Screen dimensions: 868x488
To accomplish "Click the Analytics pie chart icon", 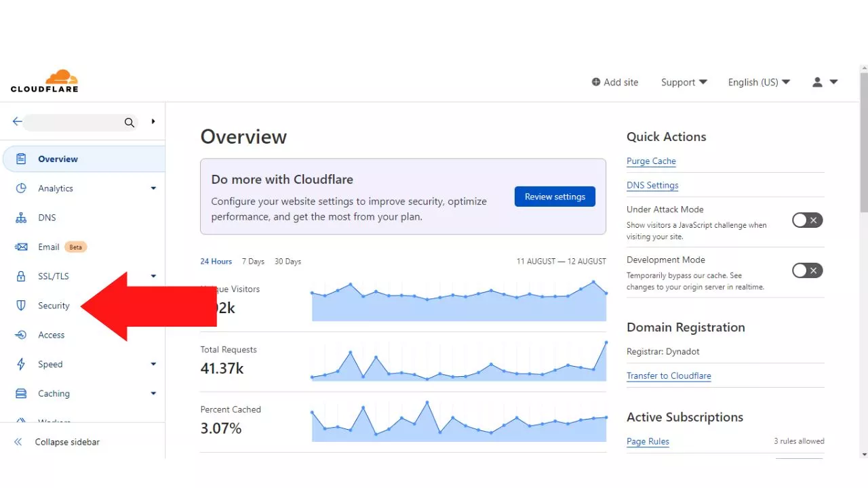I will point(21,188).
